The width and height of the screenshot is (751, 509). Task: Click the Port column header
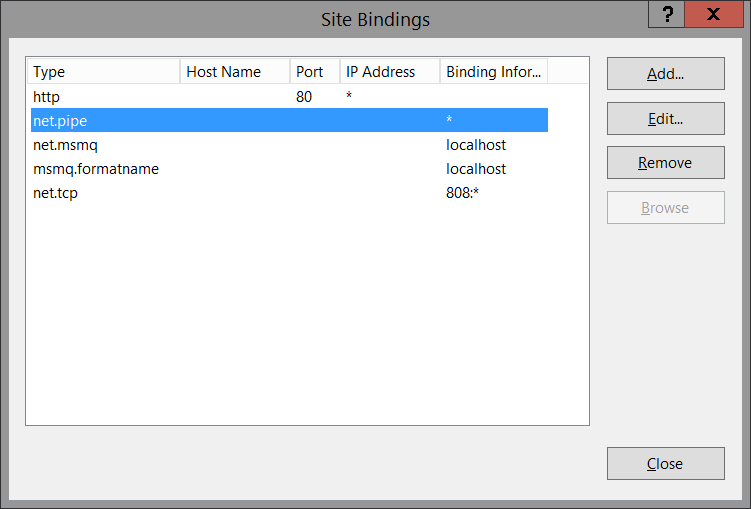[x=314, y=72]
